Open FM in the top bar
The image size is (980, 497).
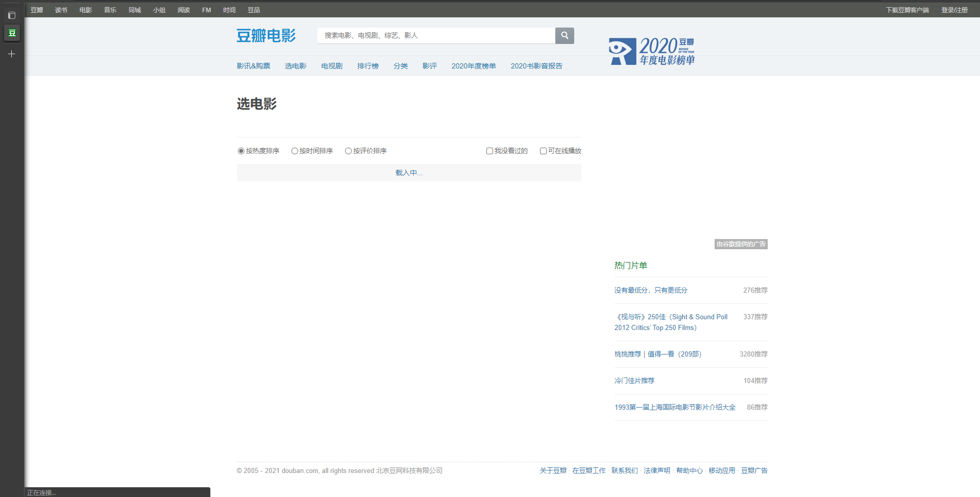[207, 10]
